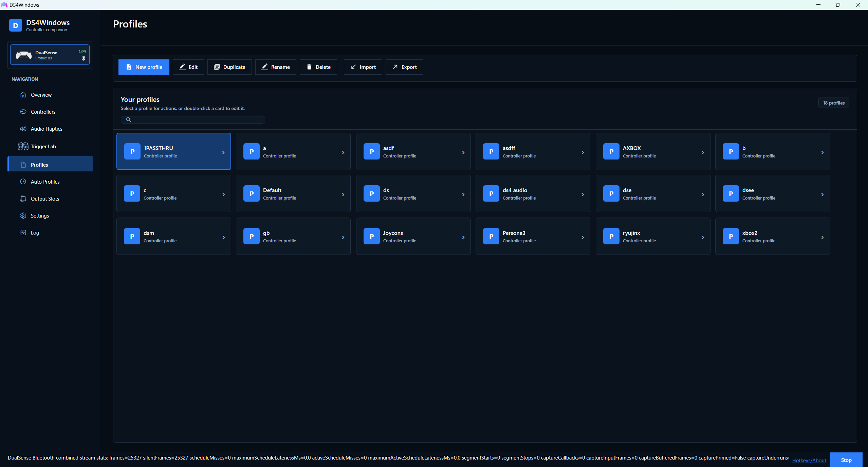Click the Export arrow icon
868x467 pixels.
(395, 67)
